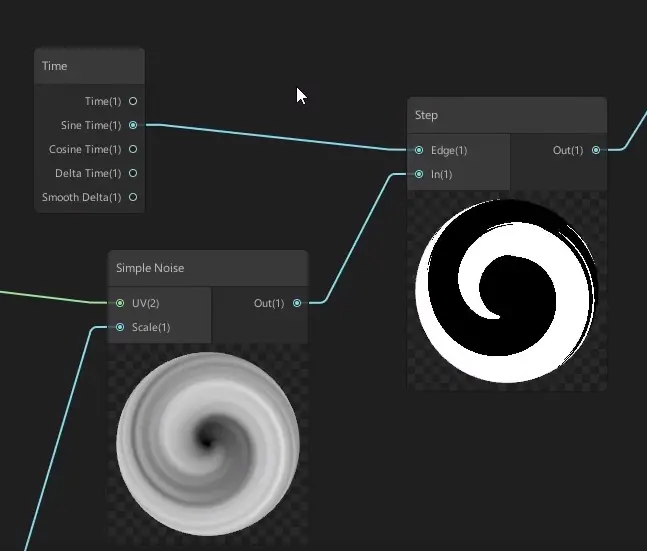647x551 pixels.
Task: Click the Step node black-white spiral preview
Action: tap(507, 291)
